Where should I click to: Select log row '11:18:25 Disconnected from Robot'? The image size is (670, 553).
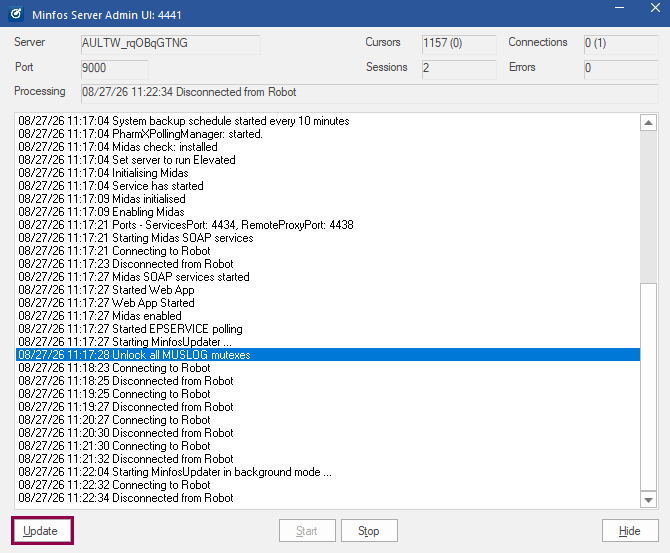(328, 381)
